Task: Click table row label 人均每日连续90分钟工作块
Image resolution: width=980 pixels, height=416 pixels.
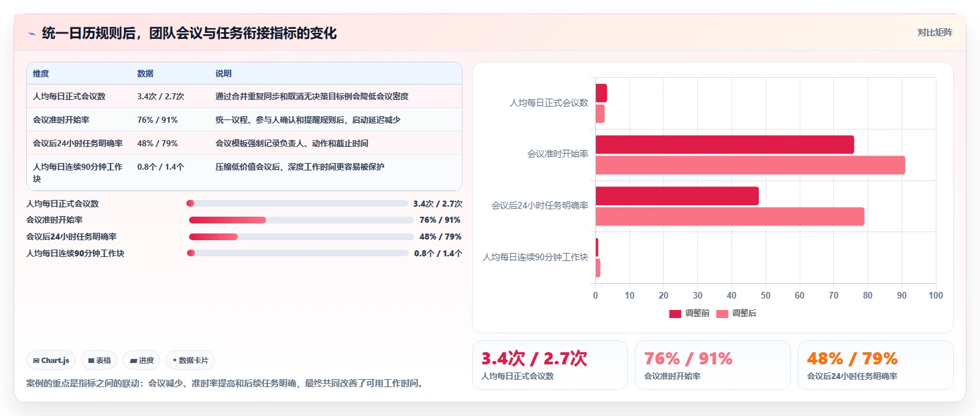Action: [x=78, y=172]
